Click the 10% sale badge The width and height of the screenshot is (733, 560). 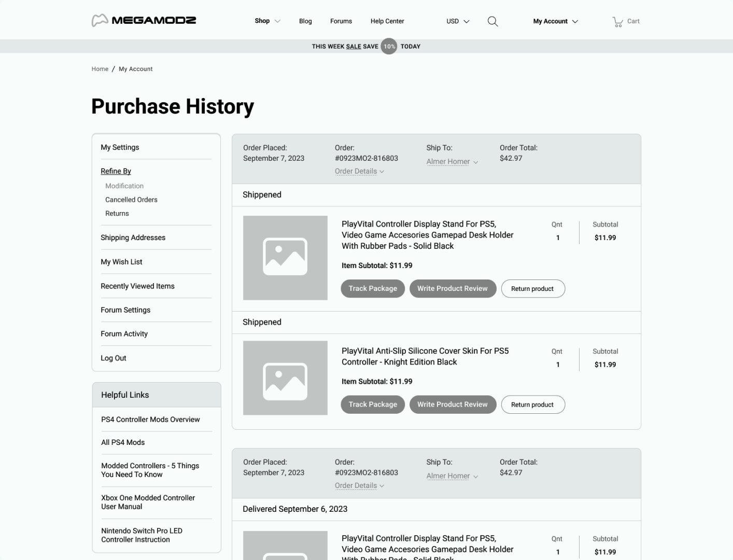389,46
